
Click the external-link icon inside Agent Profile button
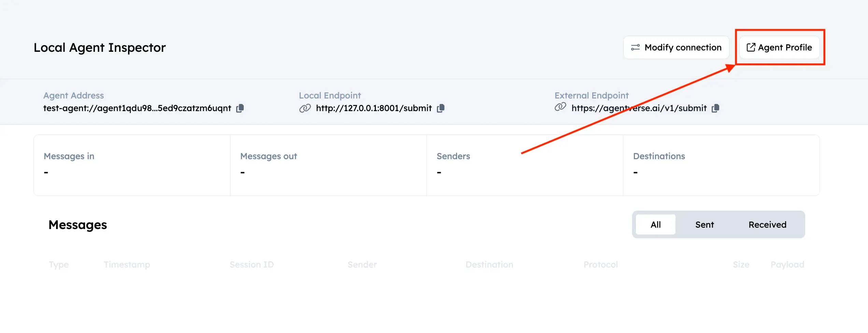pos(751,47)
